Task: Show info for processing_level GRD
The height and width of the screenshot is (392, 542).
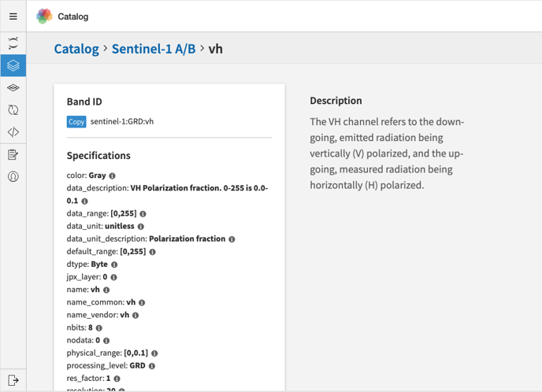Action: (x=152, y=366)
